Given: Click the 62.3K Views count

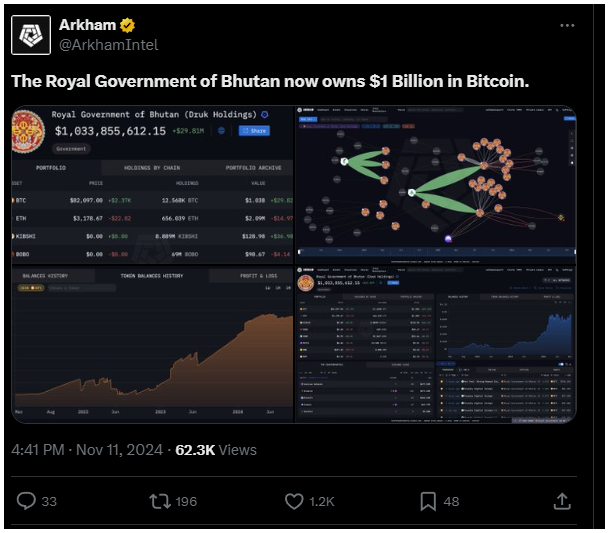Looking at the screenshot, I should (x=216, y=450).
